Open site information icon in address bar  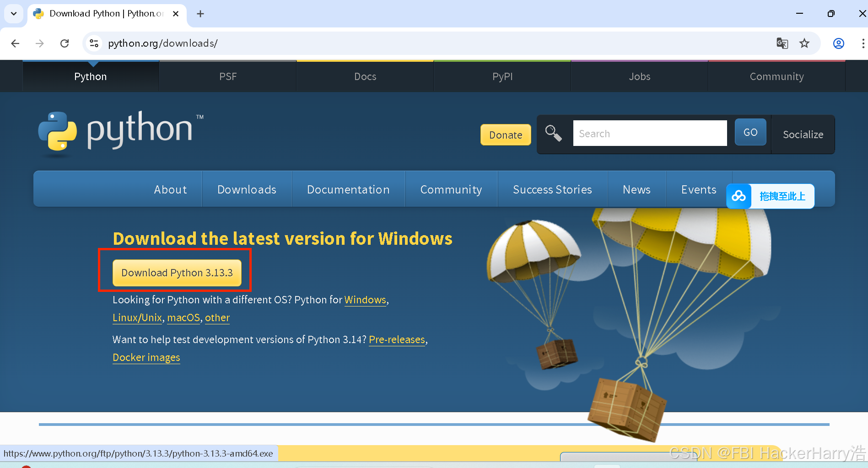tap(94, 43)
